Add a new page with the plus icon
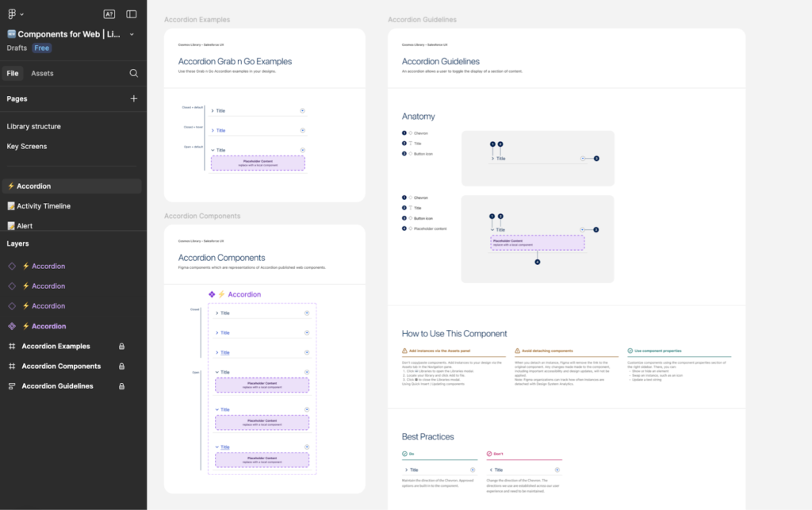The image size is (812, 510). point(134,98)
